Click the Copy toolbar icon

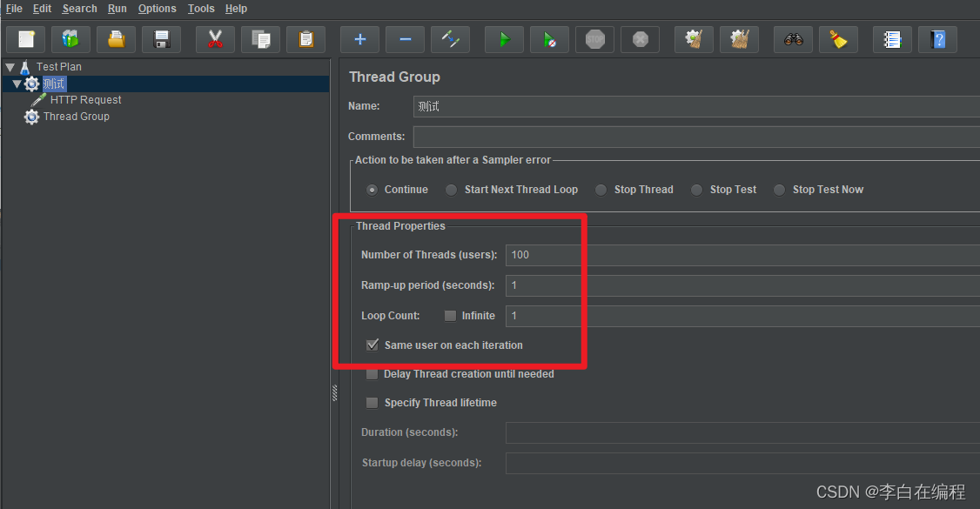[x=260, y=40]
